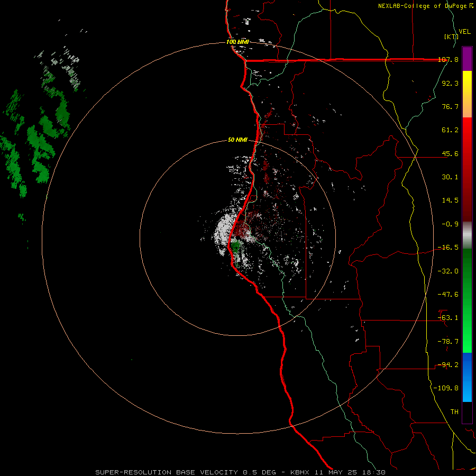Screen dimensions: 476x476
Task: Select the -78.7 velocity scale value
Action: (x=448, y=342)
